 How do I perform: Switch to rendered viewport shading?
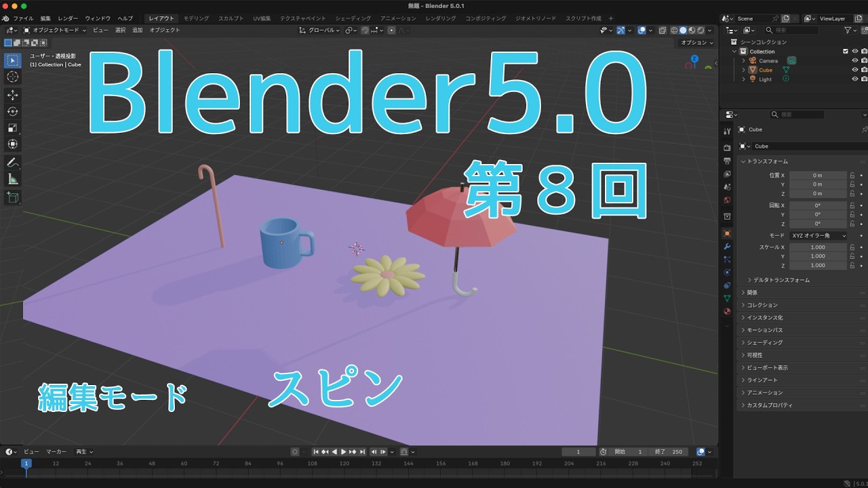[701, 30]
